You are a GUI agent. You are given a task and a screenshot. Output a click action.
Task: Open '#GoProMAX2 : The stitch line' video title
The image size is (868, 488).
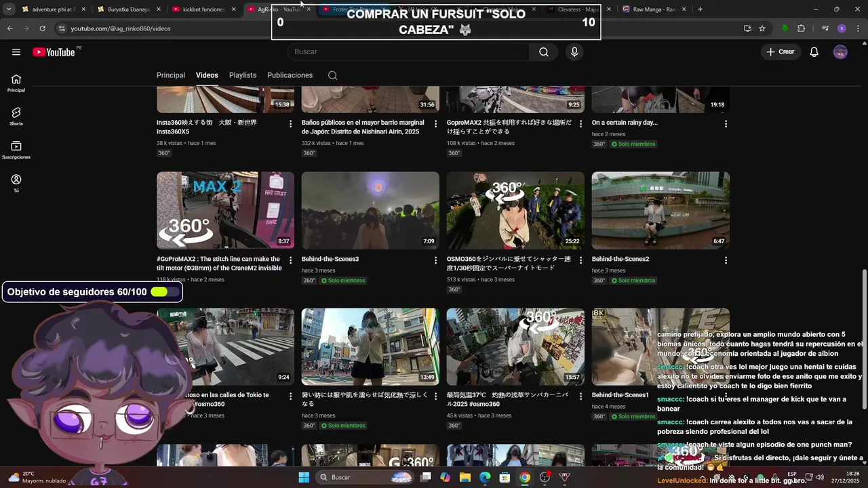[x=219, y=264]
